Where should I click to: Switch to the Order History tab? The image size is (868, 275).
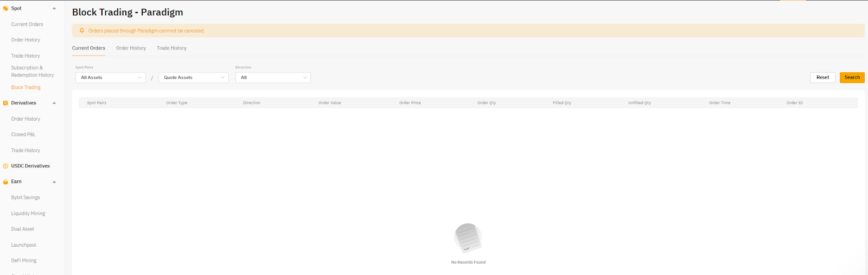coord(131,48)
